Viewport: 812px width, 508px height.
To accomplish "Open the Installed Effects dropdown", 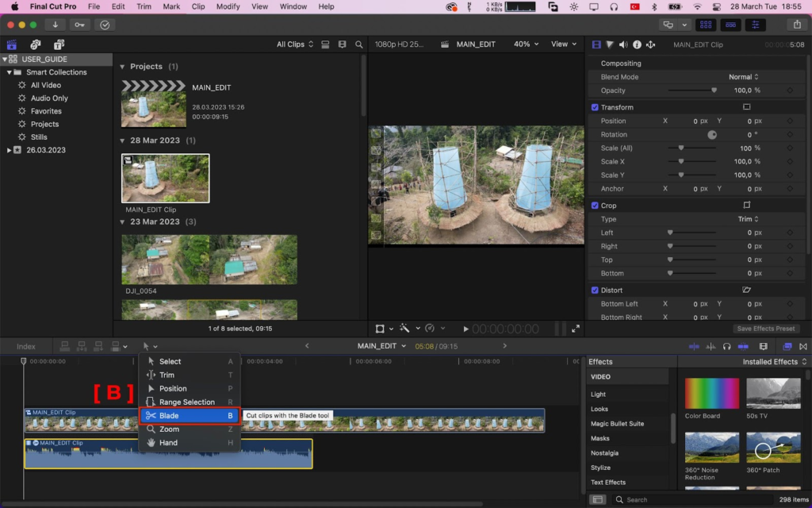I will tap(774, 362).
